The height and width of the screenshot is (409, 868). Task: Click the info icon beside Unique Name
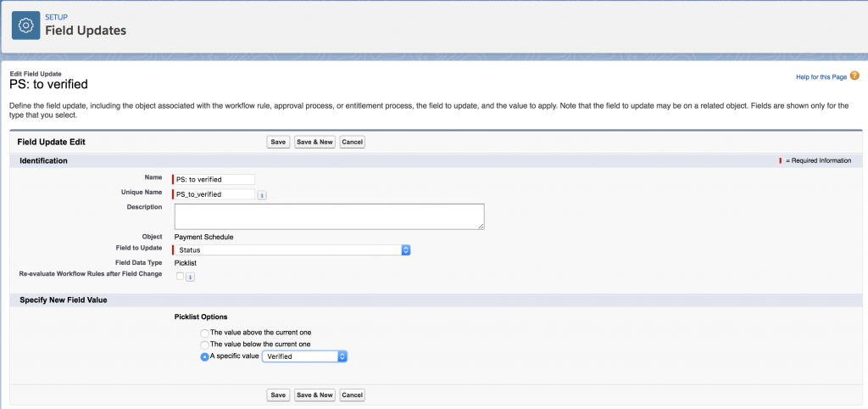[262, 194]
